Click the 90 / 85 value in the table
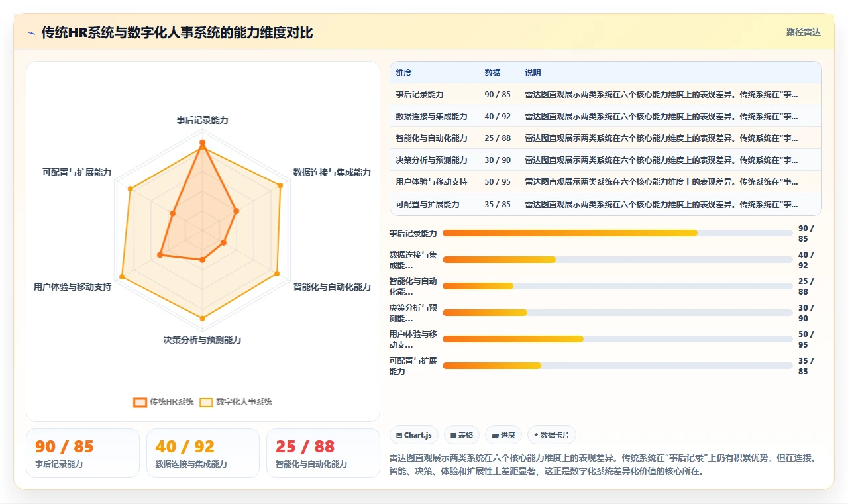 pos(498,95)
